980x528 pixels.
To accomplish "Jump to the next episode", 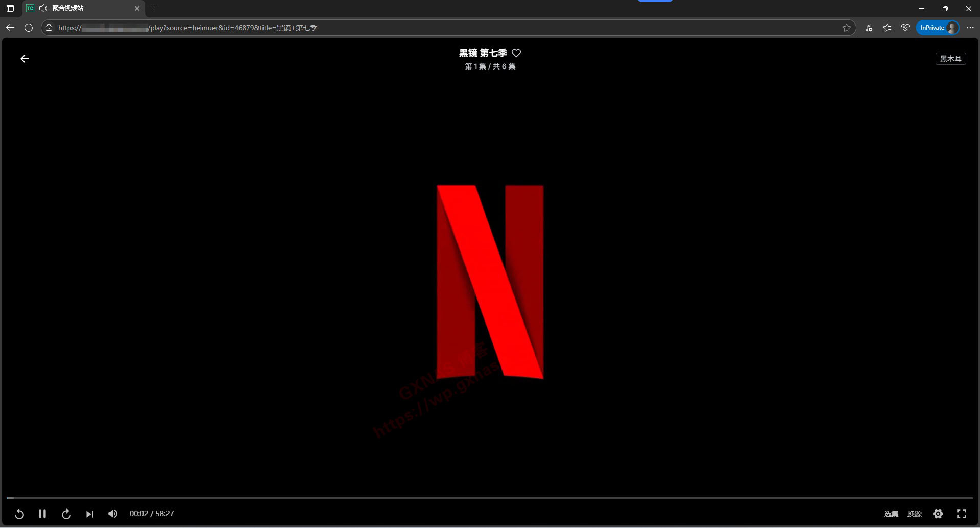I will [90, 514].
